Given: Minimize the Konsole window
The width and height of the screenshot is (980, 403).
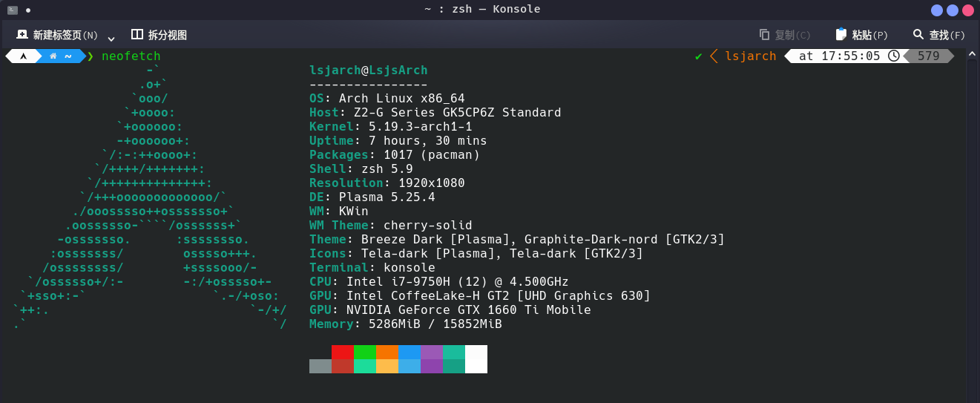Looking at the screenshot, I should tap(937, 10).
